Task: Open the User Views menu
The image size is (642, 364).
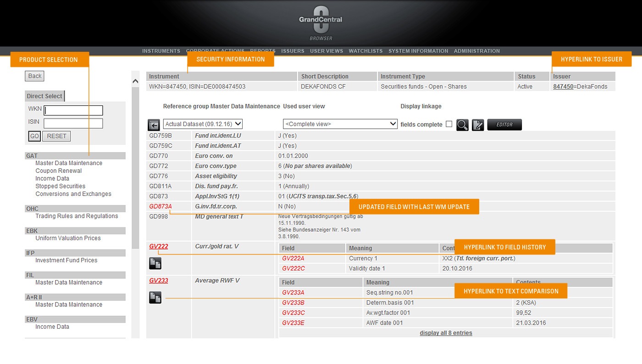Action: coord(327,51)
